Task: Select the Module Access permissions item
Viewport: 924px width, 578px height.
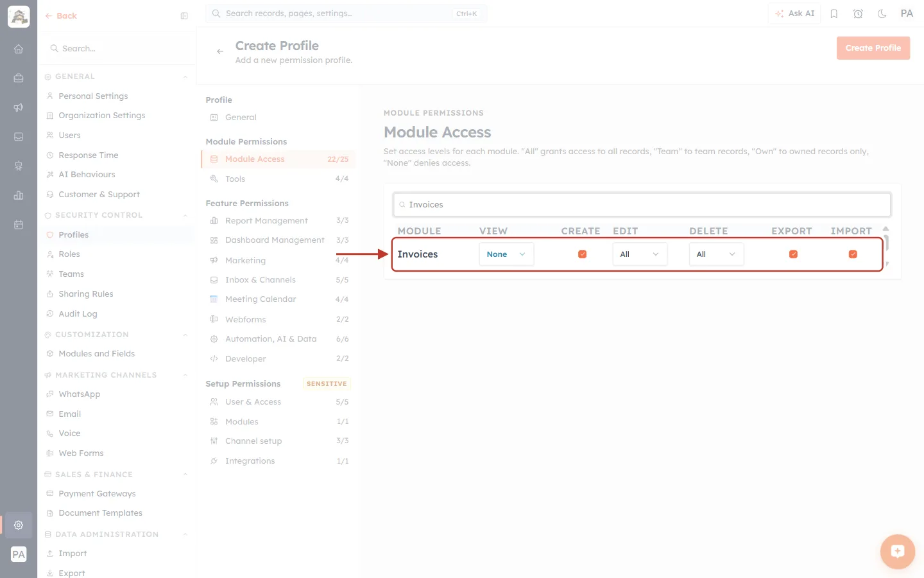Action: point(278,159)
